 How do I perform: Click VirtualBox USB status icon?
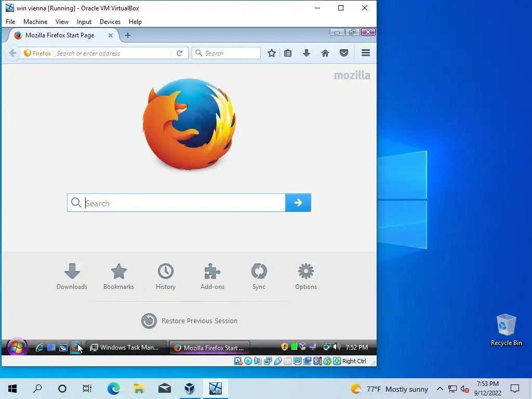pos(277,361)
